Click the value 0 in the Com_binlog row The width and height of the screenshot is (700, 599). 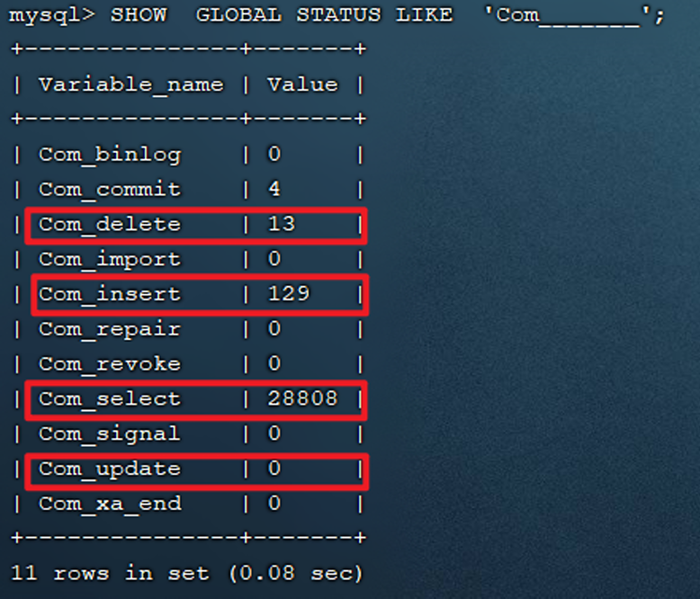coord(274,154)
